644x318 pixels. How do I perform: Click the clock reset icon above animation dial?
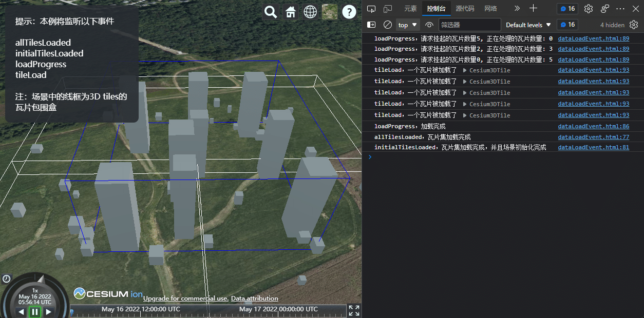6,279
